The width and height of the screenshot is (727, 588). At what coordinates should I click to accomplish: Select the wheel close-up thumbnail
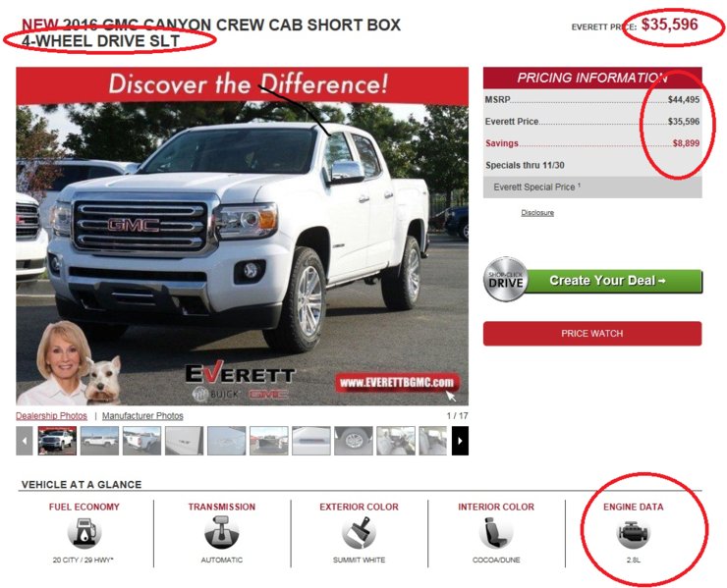[x=354, y=441]
